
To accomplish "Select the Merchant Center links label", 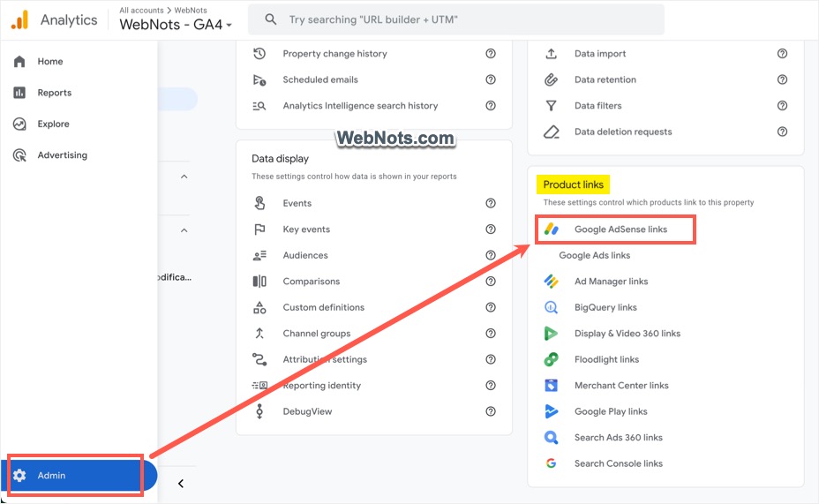I will pyautogui.click(x=621, y=386).
